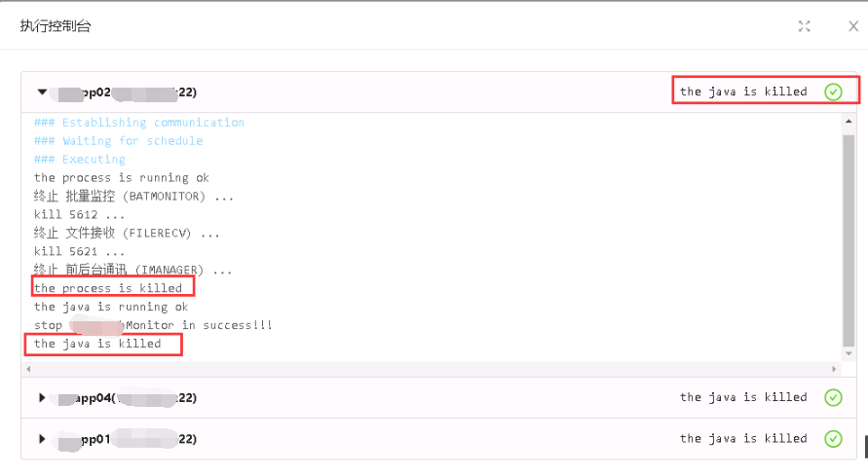868x476 pixels.
Task: Click app01 status text "the java is killed"
Action: [743, 439]
